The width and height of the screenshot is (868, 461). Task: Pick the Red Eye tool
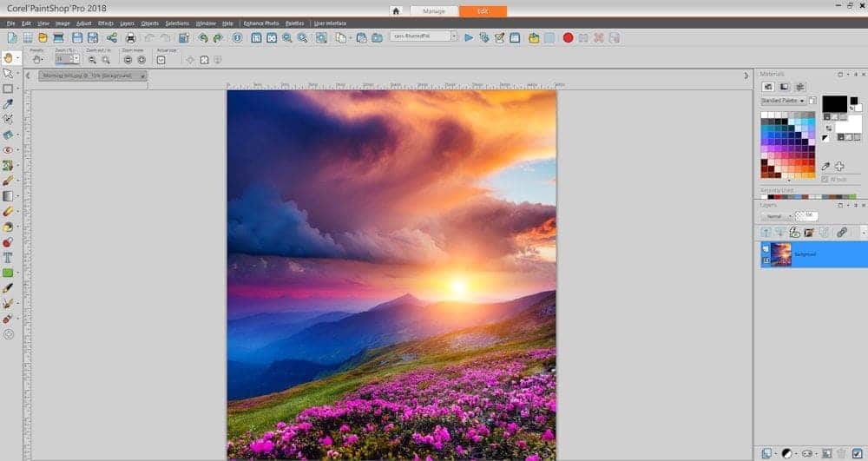click(9, 149)
